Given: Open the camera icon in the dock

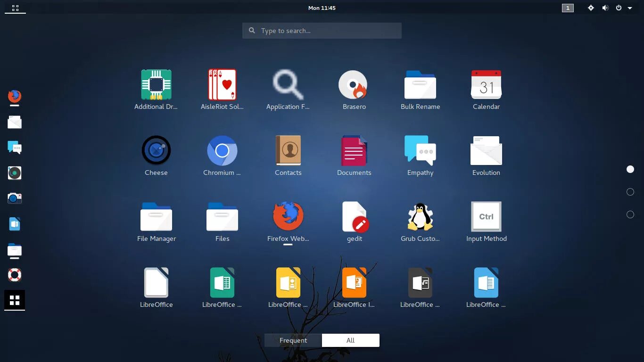Looking at the screenshot, I should click(15, 198).
